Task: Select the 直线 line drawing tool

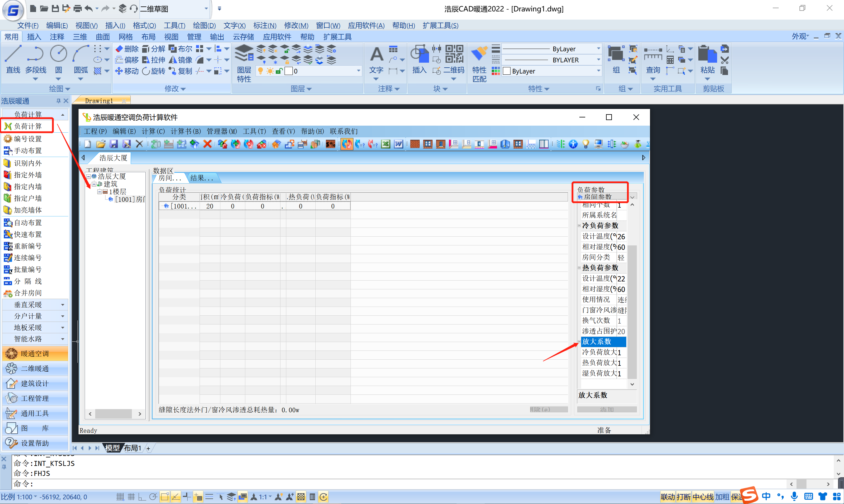Action: click(13, 55)
